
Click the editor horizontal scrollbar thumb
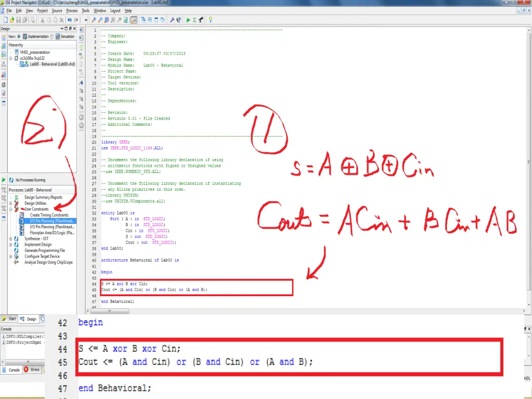point(110,311)
